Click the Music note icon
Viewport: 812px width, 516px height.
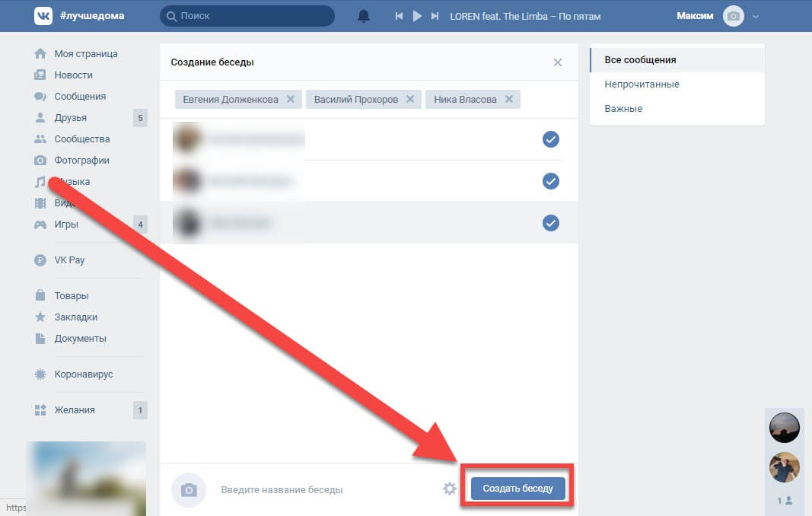[40, 182]
